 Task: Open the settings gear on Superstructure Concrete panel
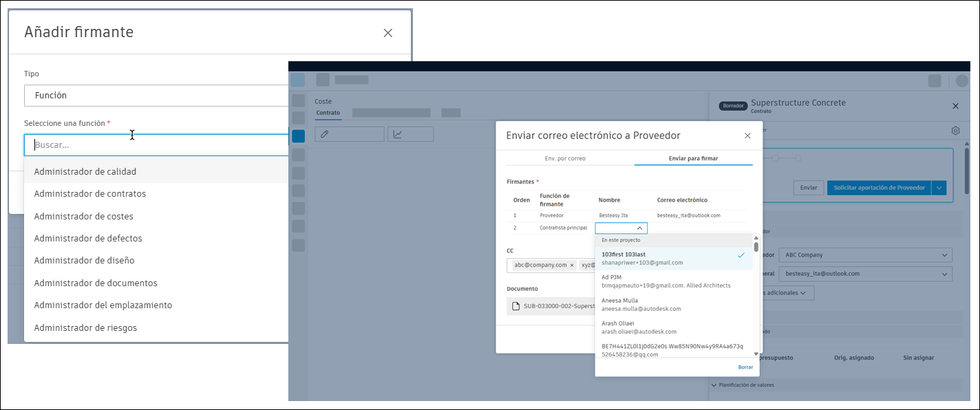955,130
